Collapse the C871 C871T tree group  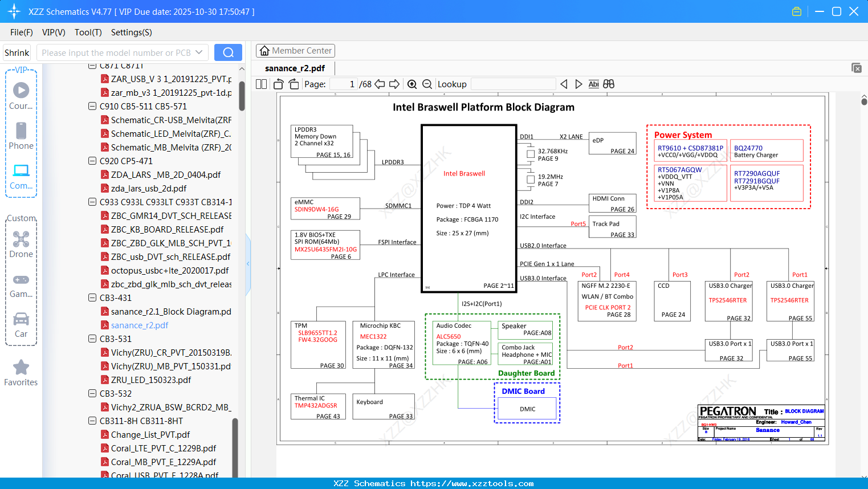coord(92,66)
